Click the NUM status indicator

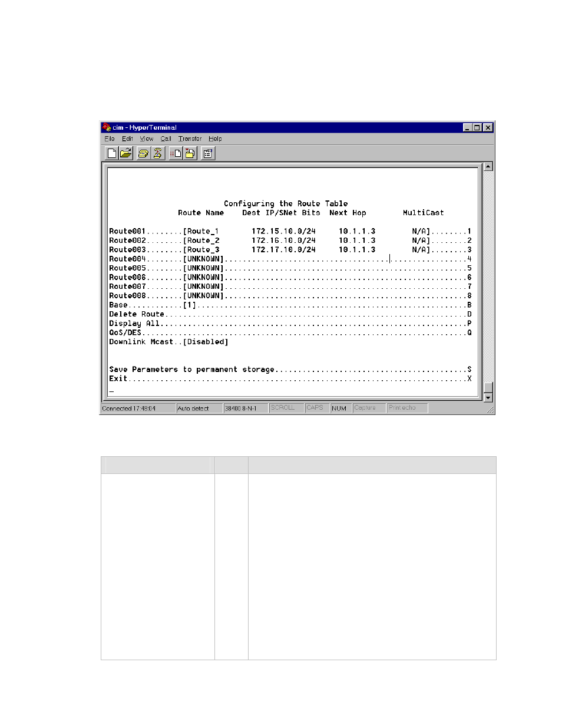point(340,409)
